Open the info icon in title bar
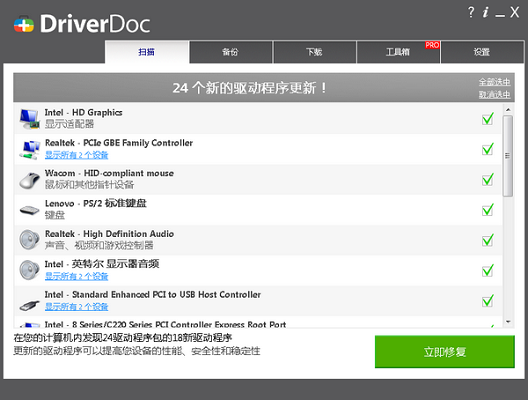The height and width of the screenshot is (400, 528). (485, 12)
